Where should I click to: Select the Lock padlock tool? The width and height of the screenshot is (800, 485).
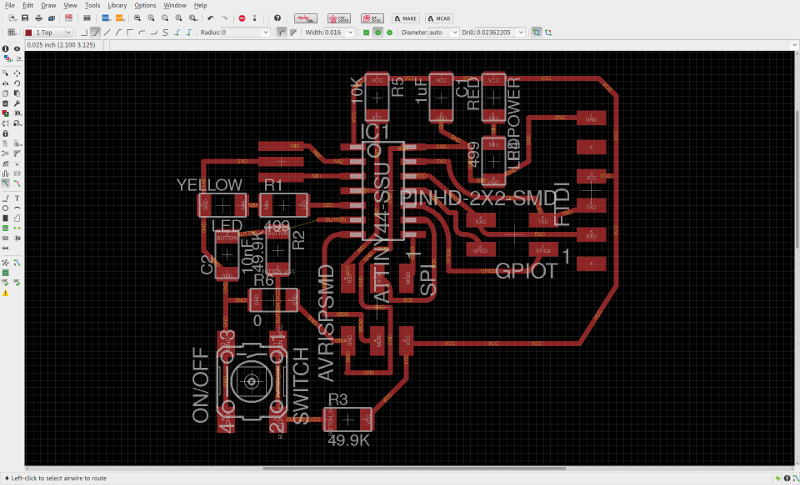point(6,134)
